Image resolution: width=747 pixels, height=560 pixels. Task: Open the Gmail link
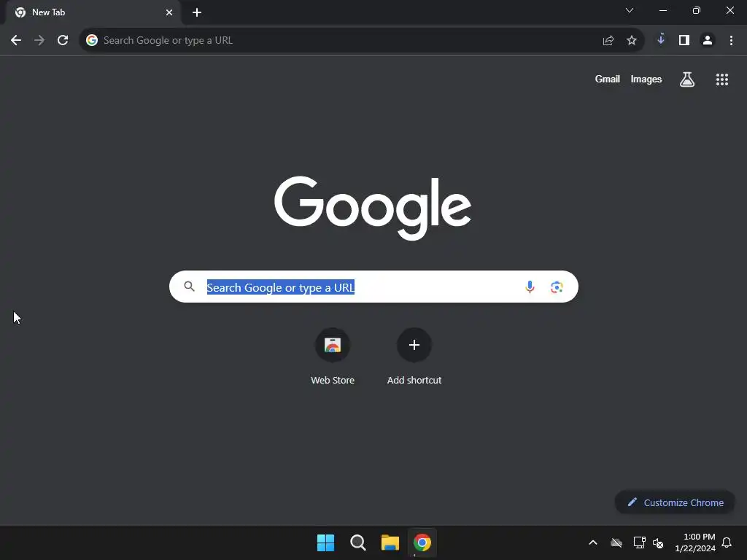click(x=608, y=79)
